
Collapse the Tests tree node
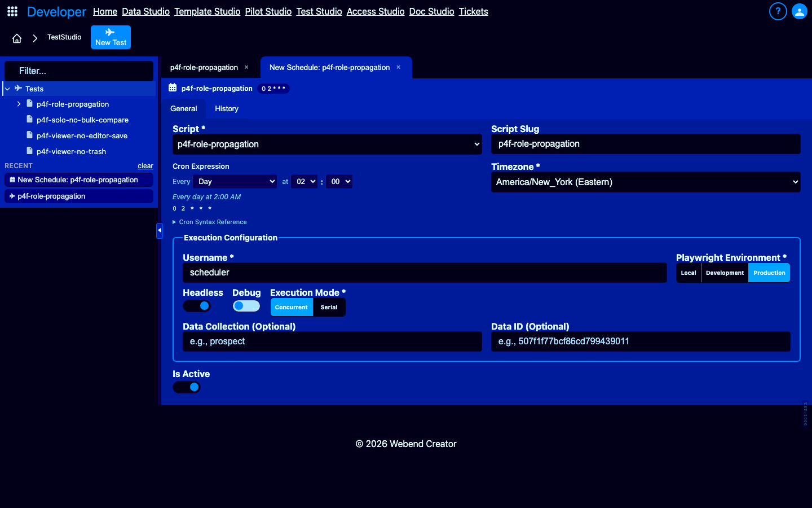[x=7, y=89]
